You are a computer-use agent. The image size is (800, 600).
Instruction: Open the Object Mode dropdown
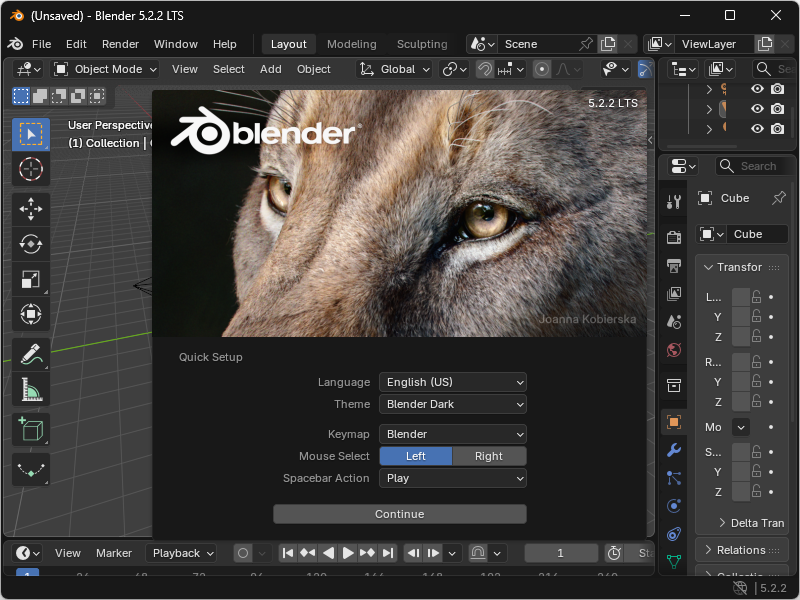pyautogui.click(x=105, y=69)
